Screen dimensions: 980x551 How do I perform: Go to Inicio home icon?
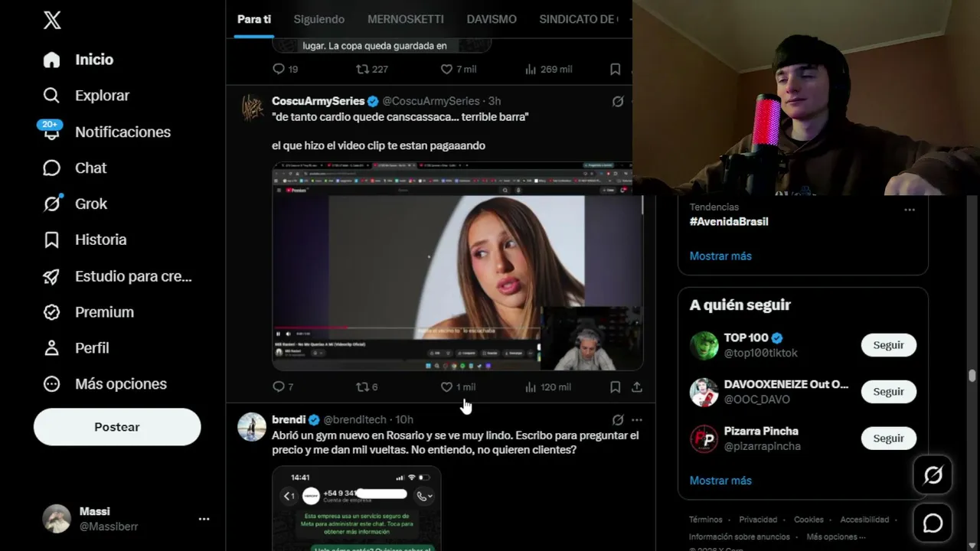[x=51, y=60]
